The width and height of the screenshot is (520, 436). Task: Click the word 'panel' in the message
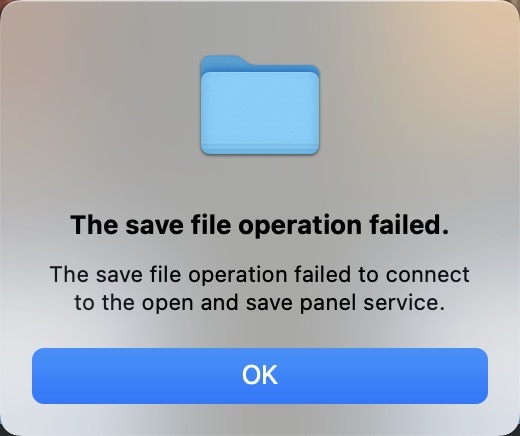(x=328, y=303)
